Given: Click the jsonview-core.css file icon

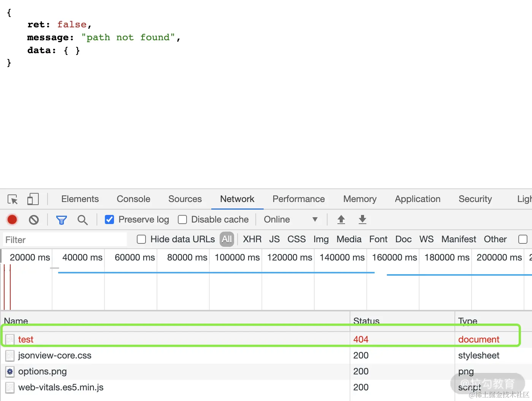Looking at the screenshot, I should (10, 355).
